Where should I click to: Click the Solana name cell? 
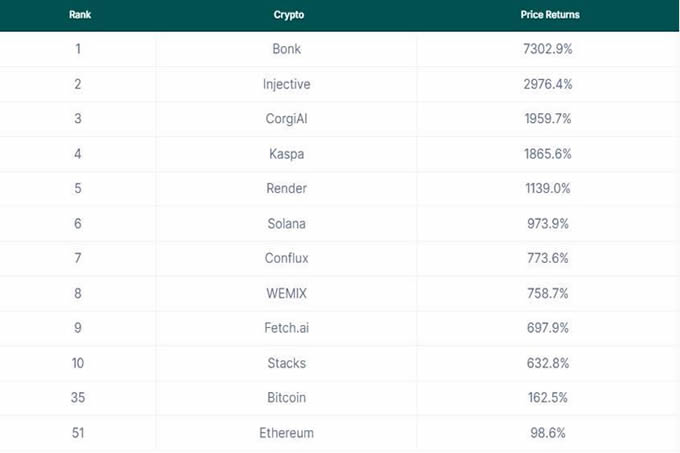coord(286,223)
